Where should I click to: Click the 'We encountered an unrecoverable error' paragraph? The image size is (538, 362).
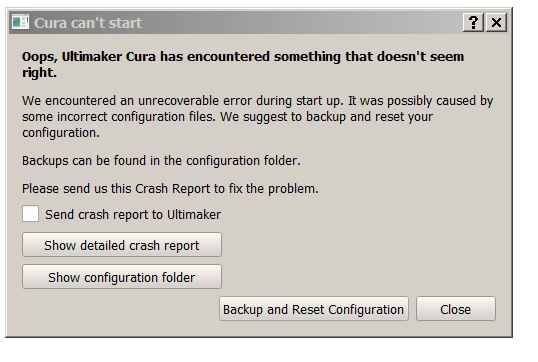pos(257,117)
